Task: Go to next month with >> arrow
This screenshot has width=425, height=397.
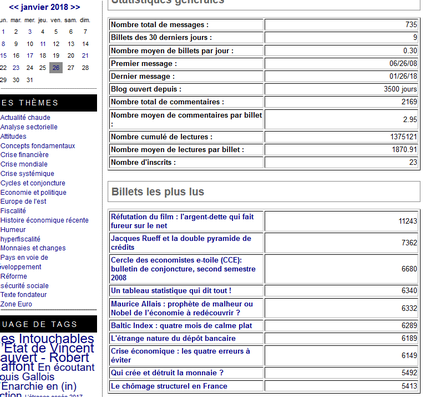Action: point(75,7)
